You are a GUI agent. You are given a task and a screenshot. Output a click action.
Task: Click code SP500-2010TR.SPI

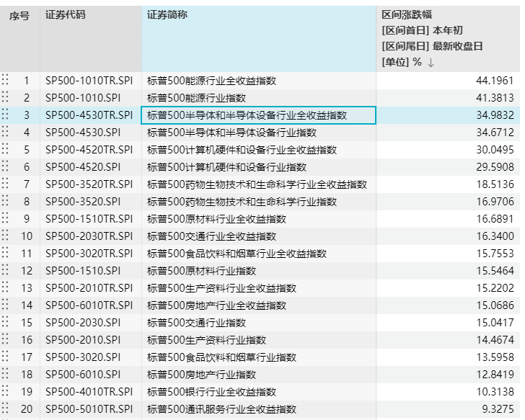tap(89, 288)
